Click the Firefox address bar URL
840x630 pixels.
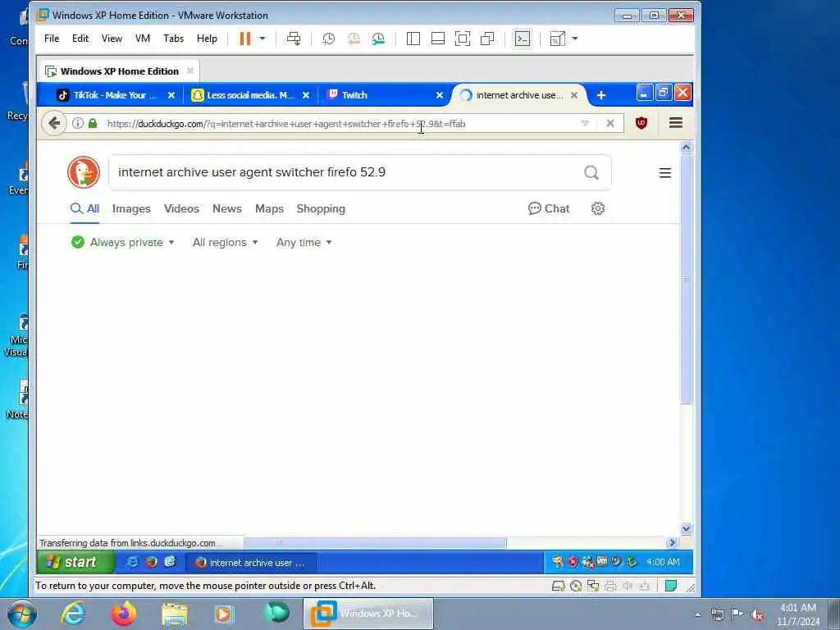click(x=286, y=124)
